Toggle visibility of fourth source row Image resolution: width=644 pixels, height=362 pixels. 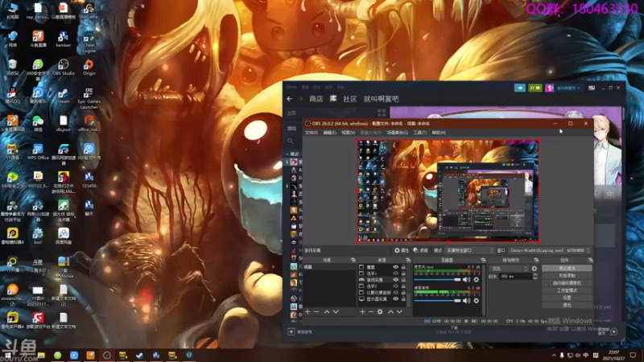click(x=395, y=286)
